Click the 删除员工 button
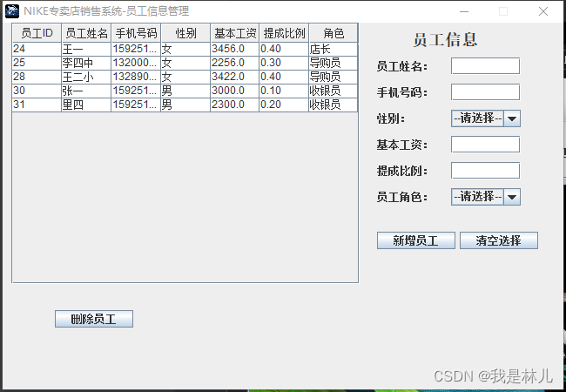This screenshot has width=566, height=392. coord(94,319)
